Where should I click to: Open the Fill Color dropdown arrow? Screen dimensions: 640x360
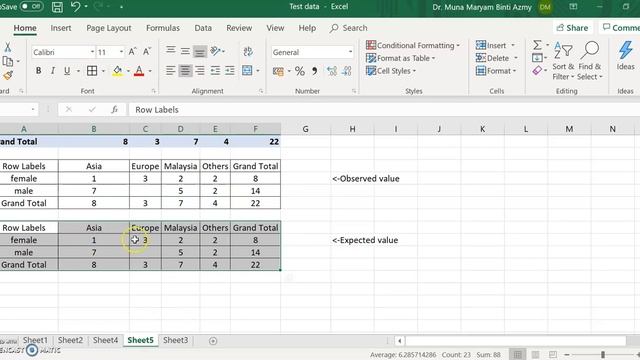coord(128,71)
